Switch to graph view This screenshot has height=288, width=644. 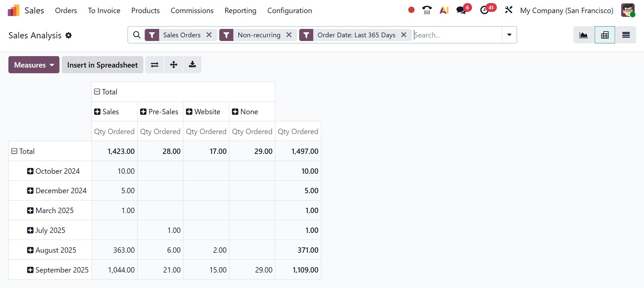584,35
